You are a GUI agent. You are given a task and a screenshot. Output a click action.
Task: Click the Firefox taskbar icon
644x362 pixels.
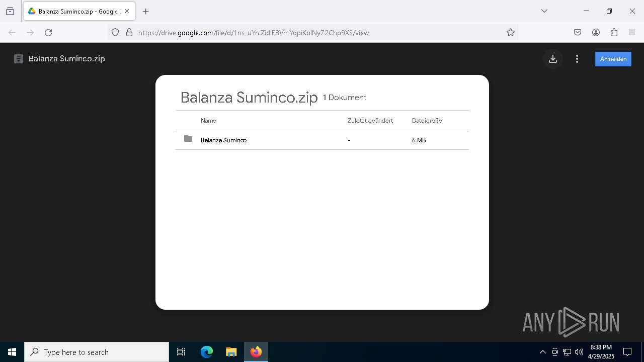pos(256,352)
